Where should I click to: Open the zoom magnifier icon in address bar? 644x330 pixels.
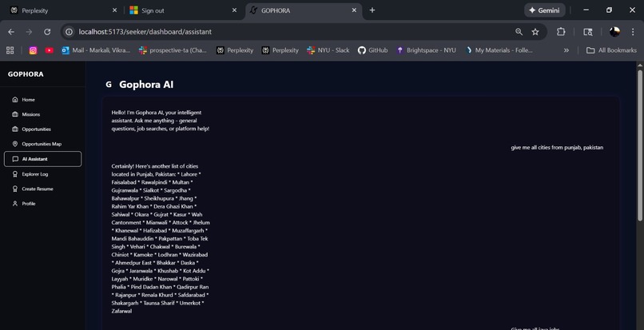tap(519, 32)
